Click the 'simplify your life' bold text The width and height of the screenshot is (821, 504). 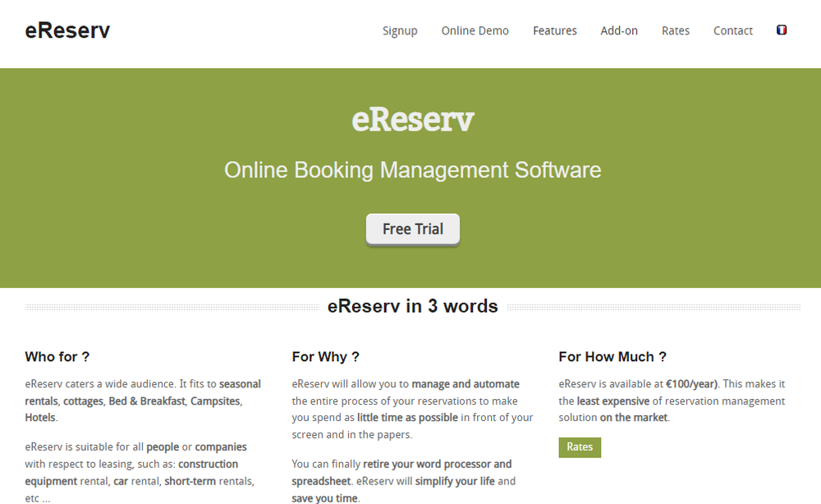coord(455,481)
